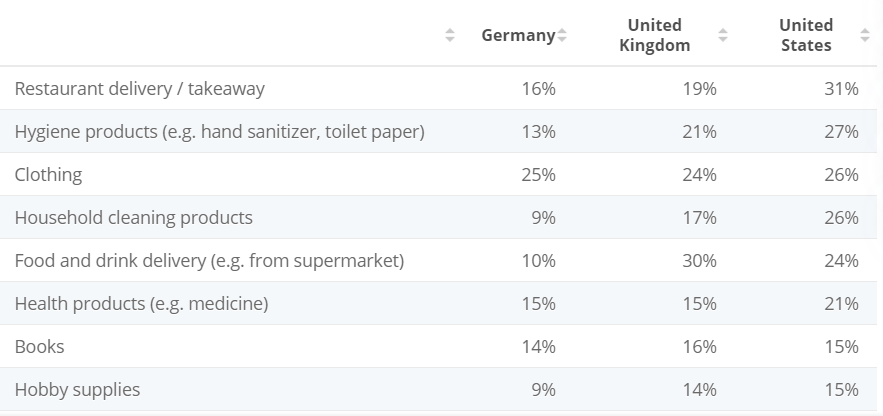Image resolution: width=883 pixels, height=416 pixels.
Task: Select the Hygiene products row label
Action: (x=220, y=132)
